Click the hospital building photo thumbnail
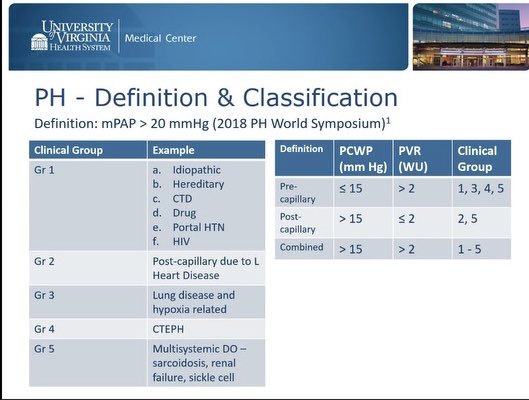Screen dimensions: 529x400 pyautogui.click(x=471, y=37)
